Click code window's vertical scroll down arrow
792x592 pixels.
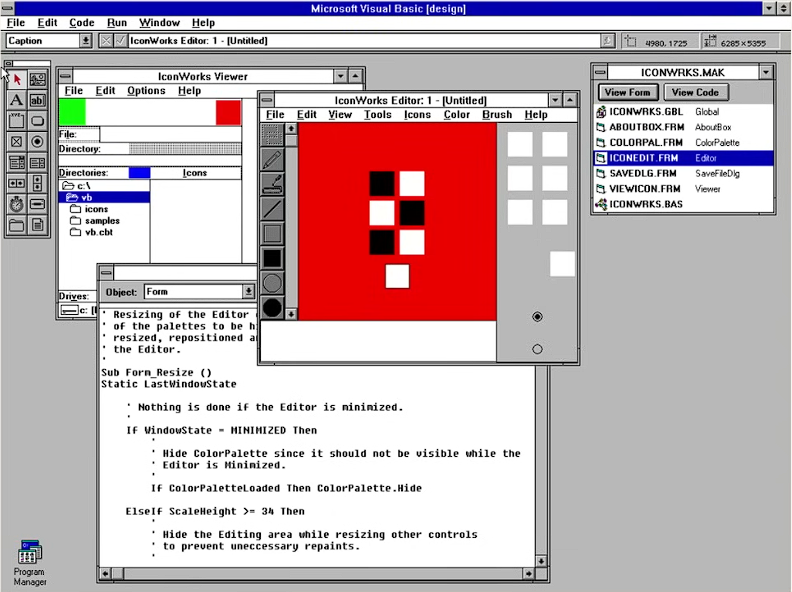coord(540,561)
